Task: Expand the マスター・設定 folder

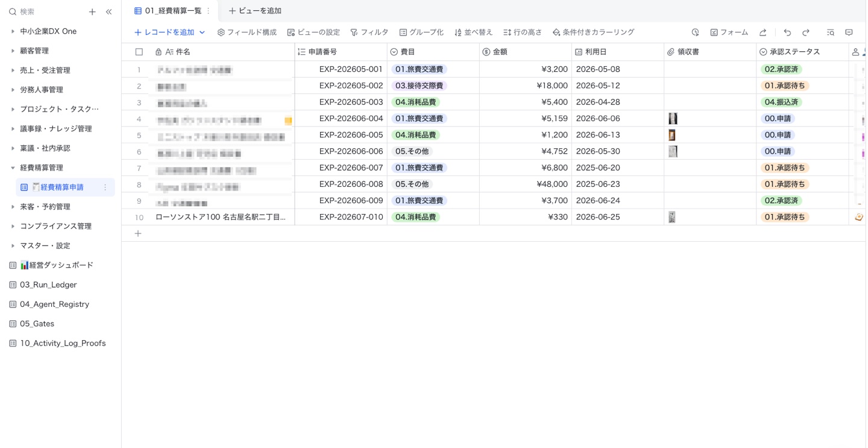Action: click(13, 246)
